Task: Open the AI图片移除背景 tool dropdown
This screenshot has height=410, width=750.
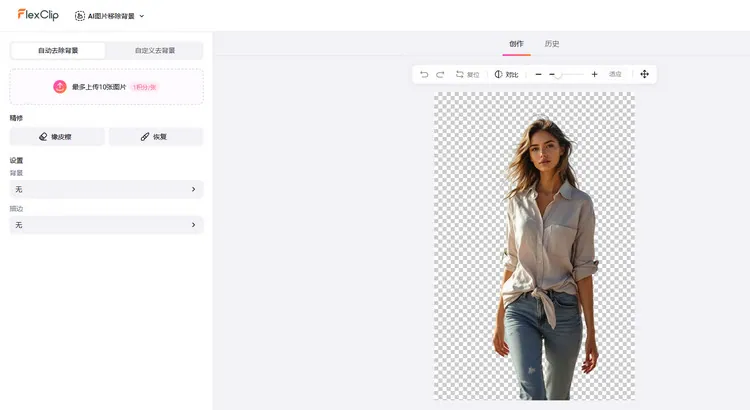Action: (110, 16)
